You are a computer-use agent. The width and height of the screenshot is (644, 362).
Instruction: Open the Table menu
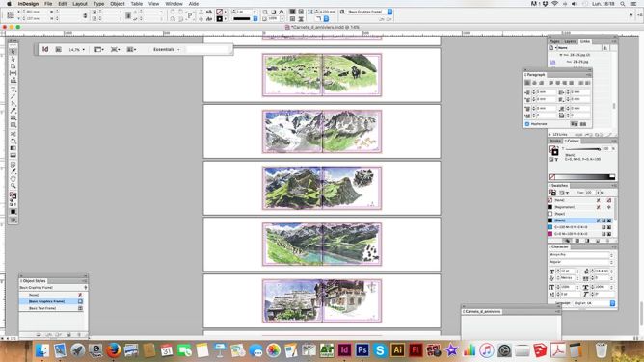coord(136,4)
